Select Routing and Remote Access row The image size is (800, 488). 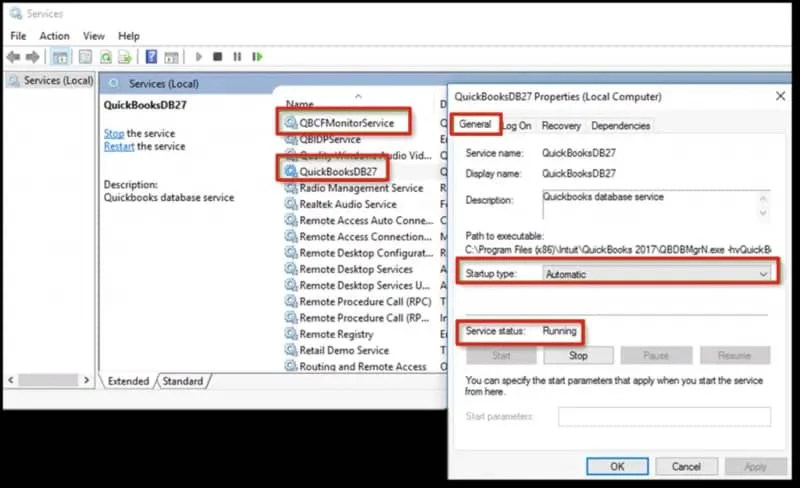[362, 367]
